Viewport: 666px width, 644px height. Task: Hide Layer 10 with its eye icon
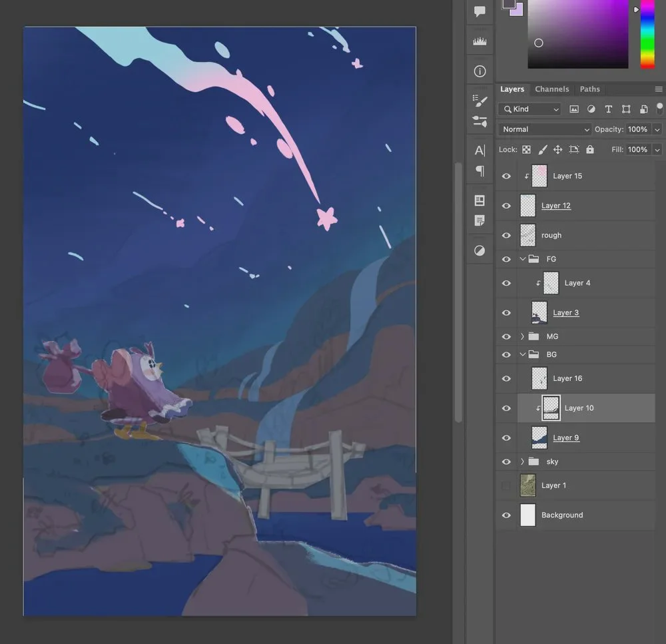click(x=506, y=408)
